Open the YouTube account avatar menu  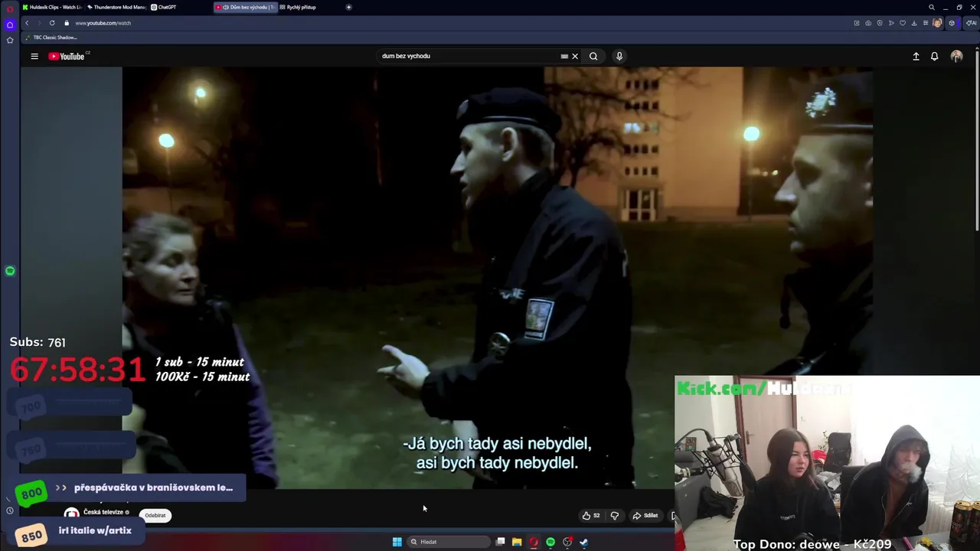[956, 56]
